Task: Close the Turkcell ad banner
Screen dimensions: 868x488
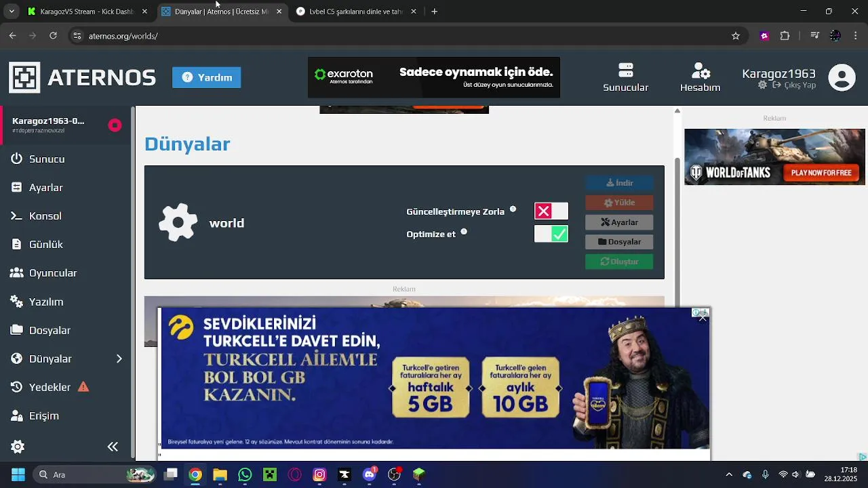Action: point(703,318)
